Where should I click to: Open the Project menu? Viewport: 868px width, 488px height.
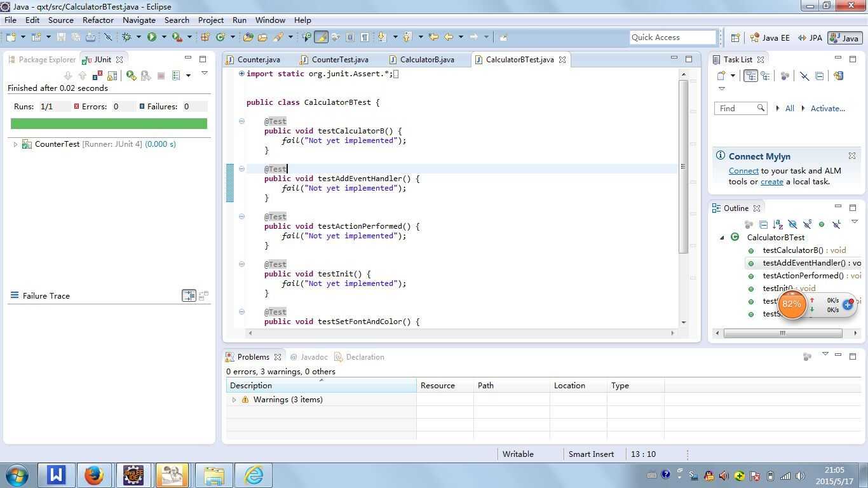pos(210,20)
